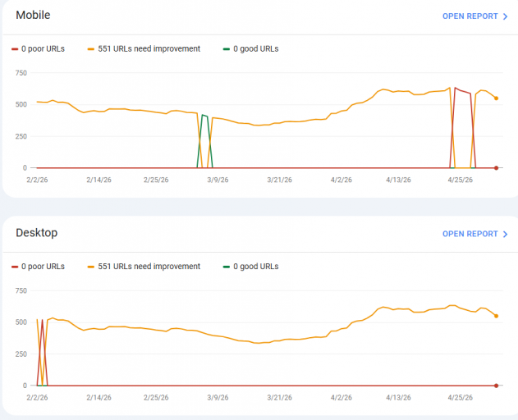Click the chevron beside Mobile OPEN REPORT
This screenshot has width=518, height=420.
click(x=505, y=16)
